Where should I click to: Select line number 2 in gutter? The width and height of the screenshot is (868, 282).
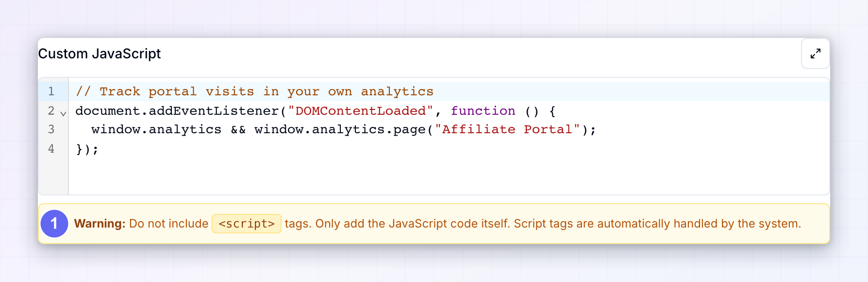click(51, 111)
